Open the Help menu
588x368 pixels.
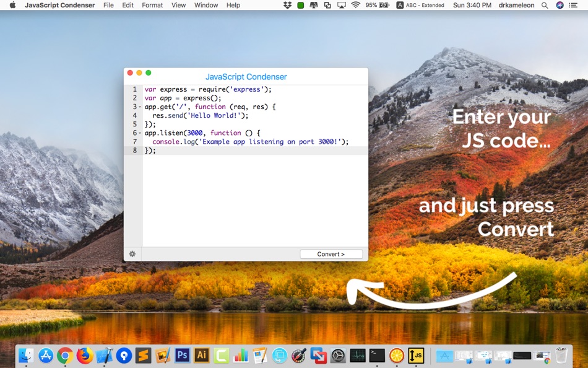pos(233,5)
